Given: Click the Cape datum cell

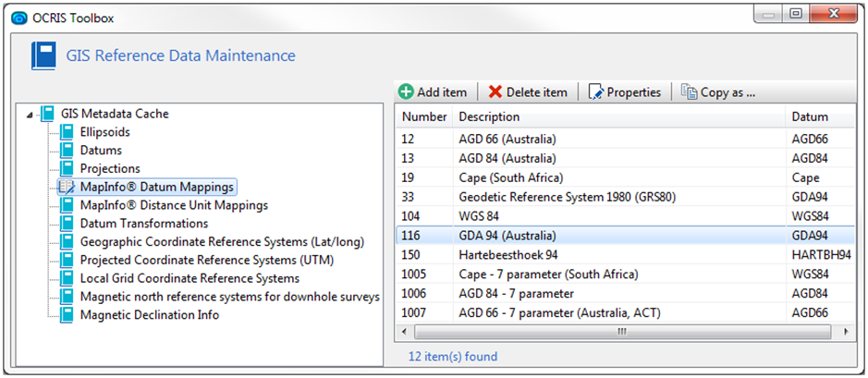Looking at the screenshot, I should pyautogui.click(x=805, y=177).
